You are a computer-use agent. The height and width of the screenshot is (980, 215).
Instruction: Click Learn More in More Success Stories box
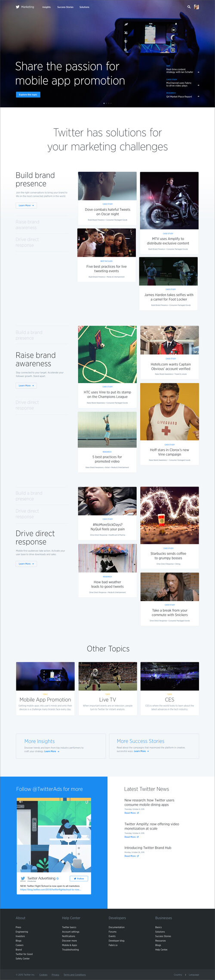click(x=141, y=752)
